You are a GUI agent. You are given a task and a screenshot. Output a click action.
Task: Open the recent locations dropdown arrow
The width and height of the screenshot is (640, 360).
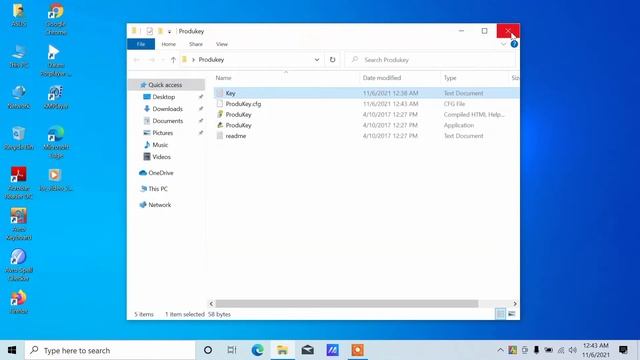point(163,60)
